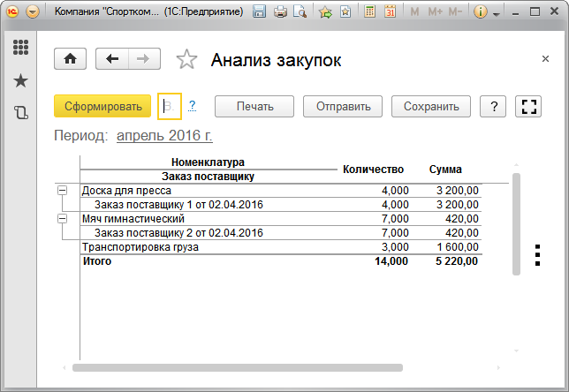Screen dimensions: 569x392
Task: Click the total sum 5 220,00
Action: pos(457,261)
